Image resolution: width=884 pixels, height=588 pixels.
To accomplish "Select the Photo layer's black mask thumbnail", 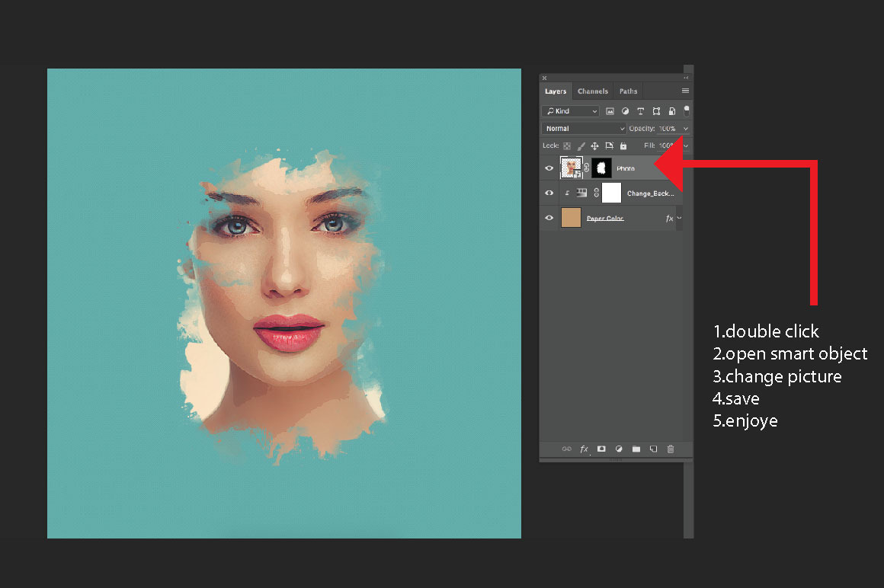I will [x=601, y=168].
